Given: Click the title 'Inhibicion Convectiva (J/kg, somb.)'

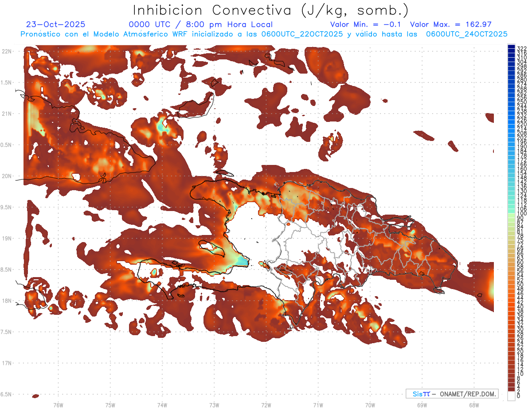Looking at the screenshot, I should tap(271, 11).
